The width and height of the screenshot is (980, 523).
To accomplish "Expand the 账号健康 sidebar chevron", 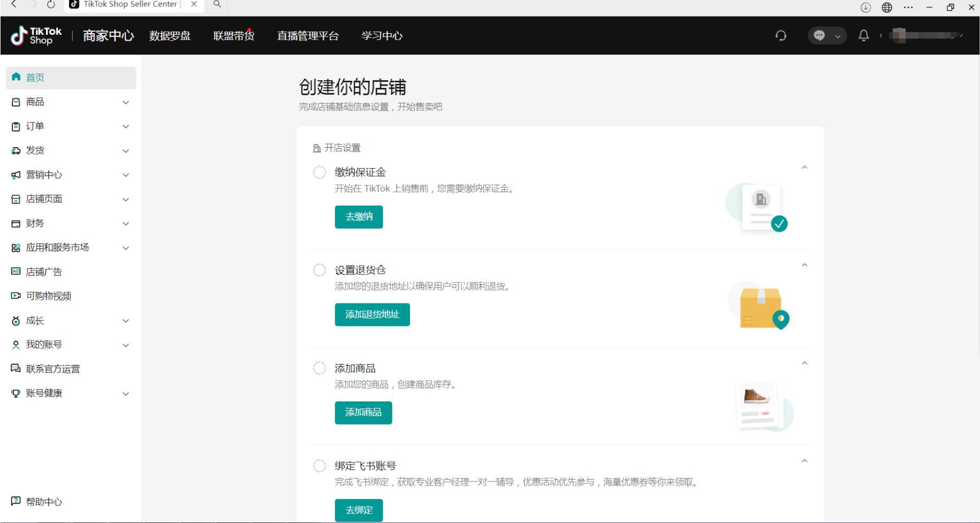I will (x=126, y=394).
